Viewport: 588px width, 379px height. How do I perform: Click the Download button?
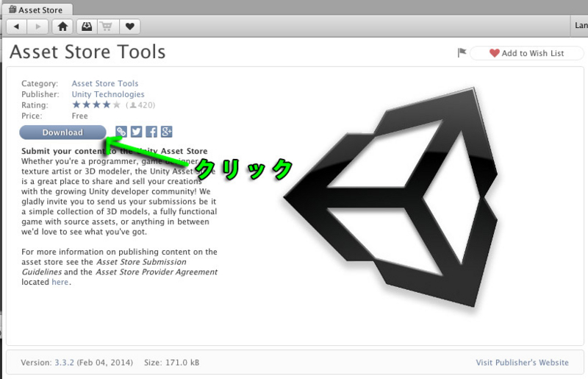(62, 132)
